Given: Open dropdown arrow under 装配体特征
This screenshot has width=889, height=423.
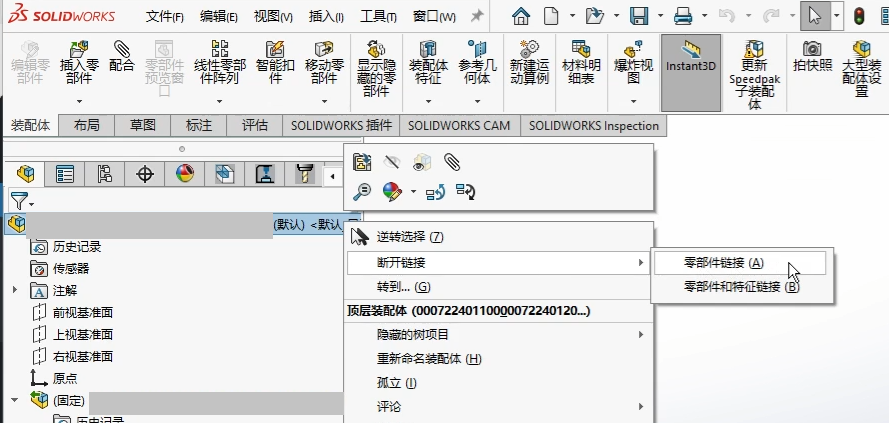Looking at the screenshot, I should (x=429, y=102).
